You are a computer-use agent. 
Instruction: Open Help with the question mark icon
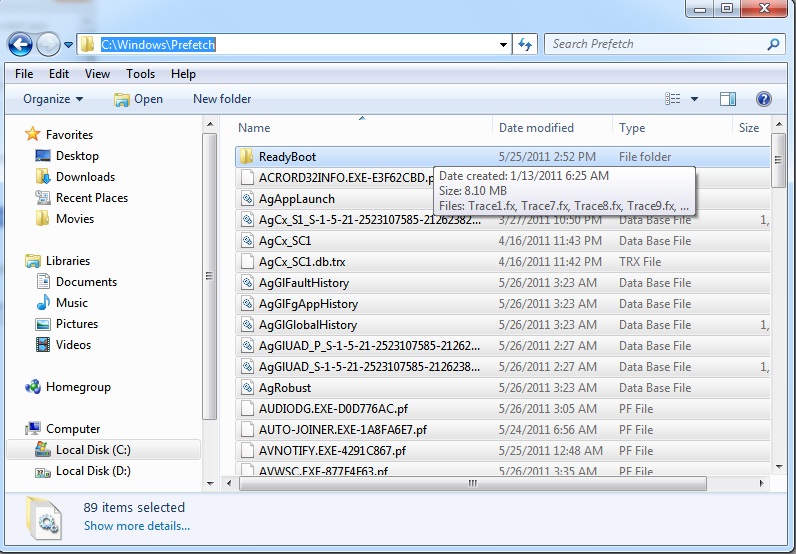(764, 99)
